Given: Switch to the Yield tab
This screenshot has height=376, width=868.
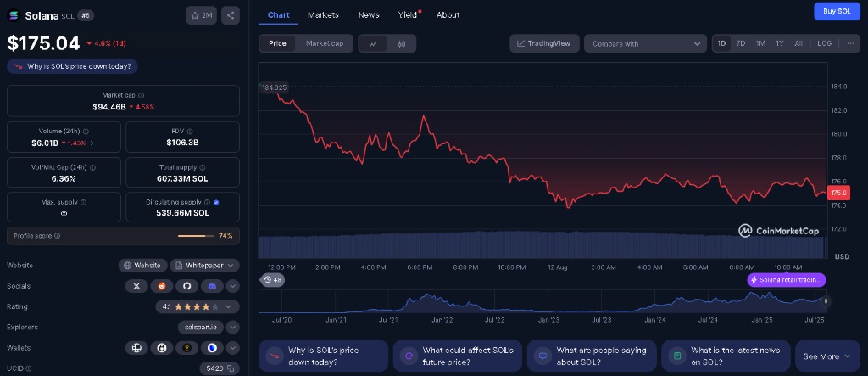Looking at the screenshot, I should [408, 15].
